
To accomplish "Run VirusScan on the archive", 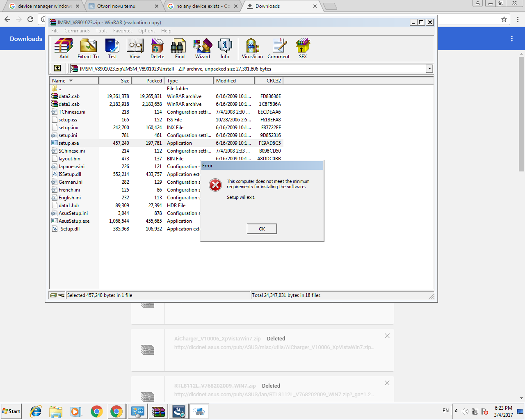I will coord(252,49).
